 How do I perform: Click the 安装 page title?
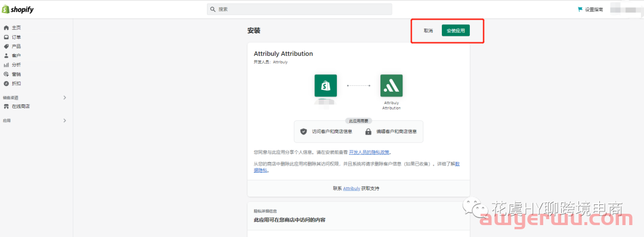pos(254,31)
